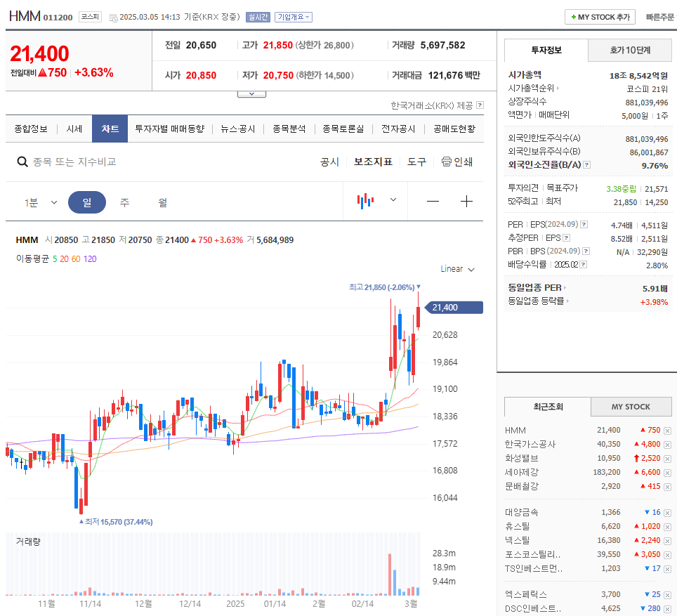Click the print (인쇄) icon
Screen dimensions: 677x616
click(446, 161)
